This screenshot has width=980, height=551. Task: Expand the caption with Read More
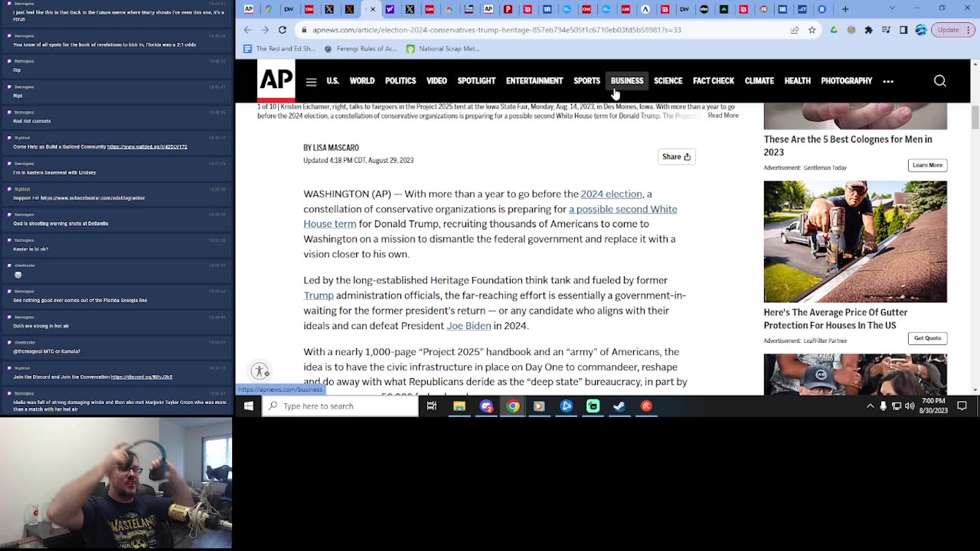pyautogui.click(x=723, y=116)
